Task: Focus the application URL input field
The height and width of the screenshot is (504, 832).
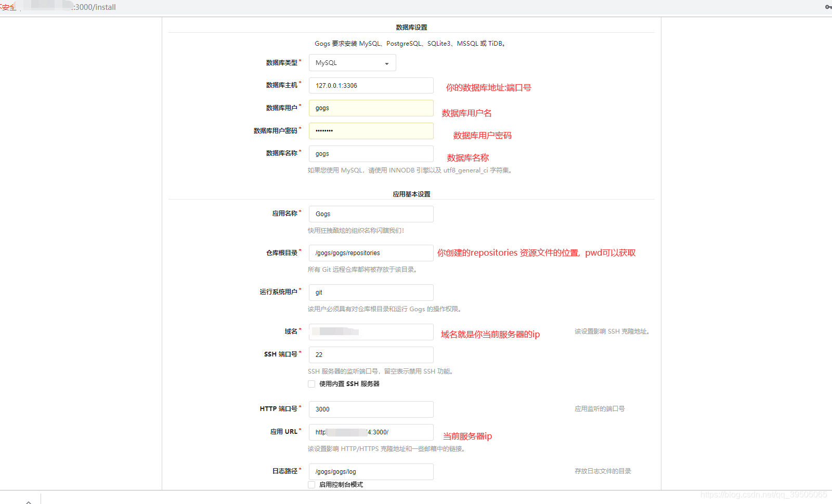Action: [371, 432]
